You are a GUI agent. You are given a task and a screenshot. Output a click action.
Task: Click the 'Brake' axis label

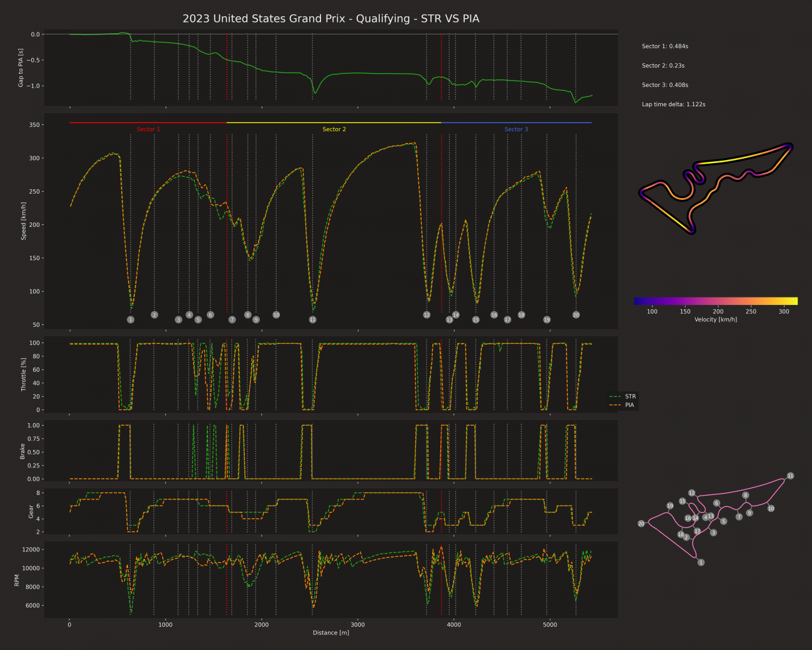(x=24, y=451)
